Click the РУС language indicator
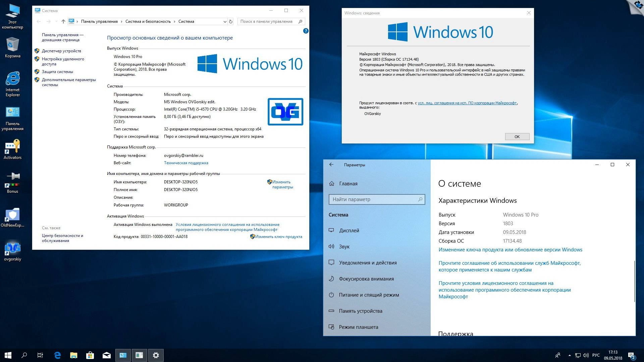644x362 pixels. (596, 355)
